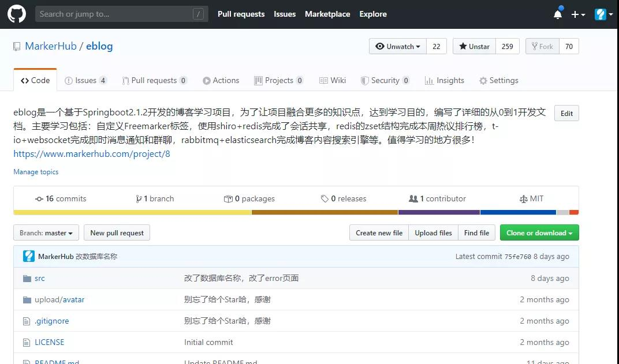
Task: Open the Wiki section
Action: click(333, 80)
